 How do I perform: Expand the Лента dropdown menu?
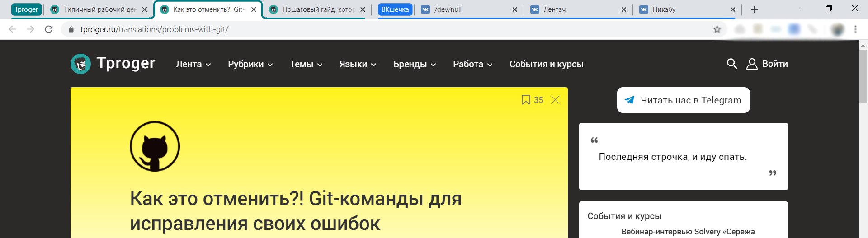pyautogui.click(x=193, y=64)
